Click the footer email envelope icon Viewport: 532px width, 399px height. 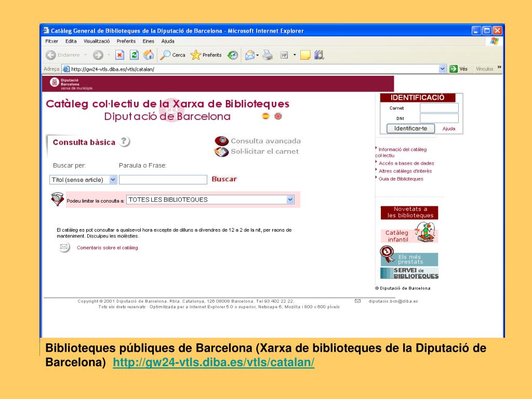(357, 301)
